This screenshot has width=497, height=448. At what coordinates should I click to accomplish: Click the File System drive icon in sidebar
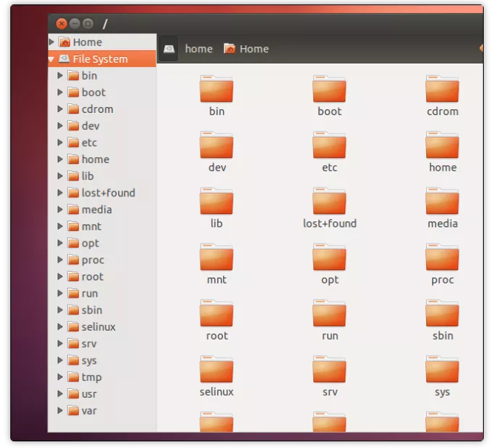tap(64, 59)
